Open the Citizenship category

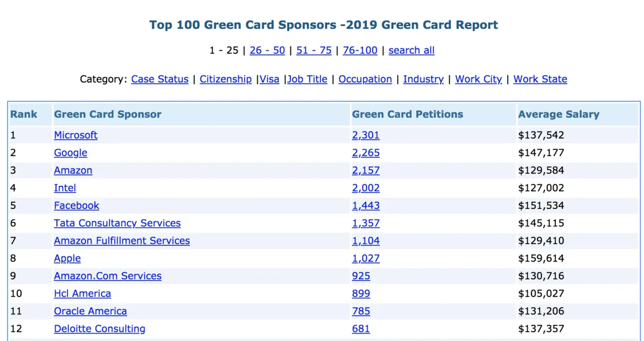tap(225, 79)
